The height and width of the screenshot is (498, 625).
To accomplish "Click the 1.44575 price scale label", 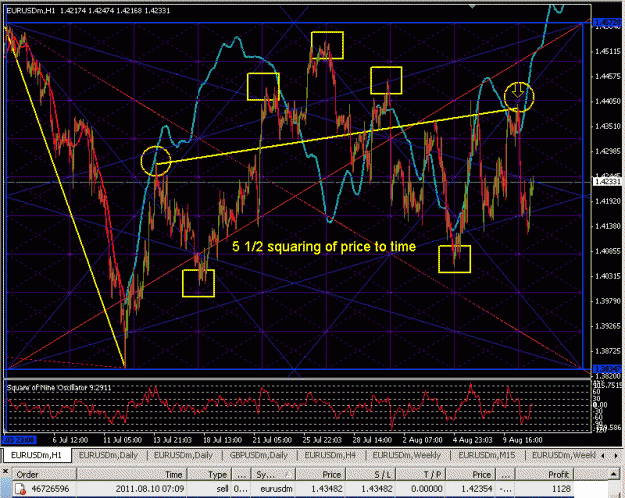I will [x=607, y=76].
